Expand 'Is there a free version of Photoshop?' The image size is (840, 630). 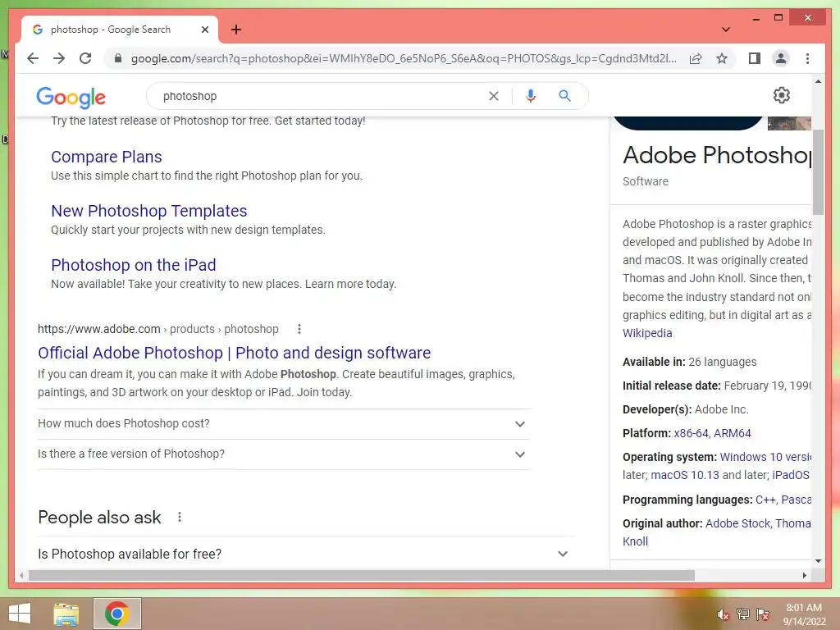283,454
